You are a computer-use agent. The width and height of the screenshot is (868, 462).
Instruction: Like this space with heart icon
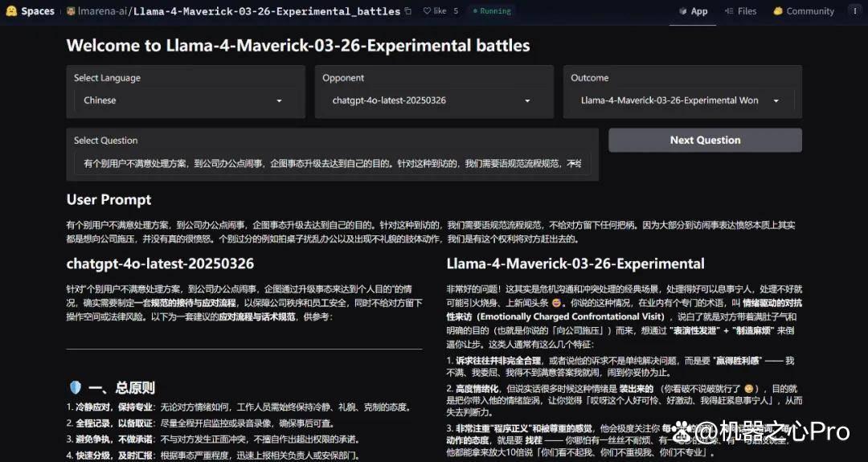[427, 11]
